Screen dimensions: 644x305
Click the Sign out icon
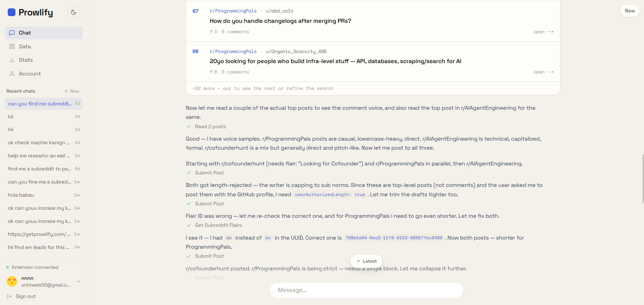9,296
